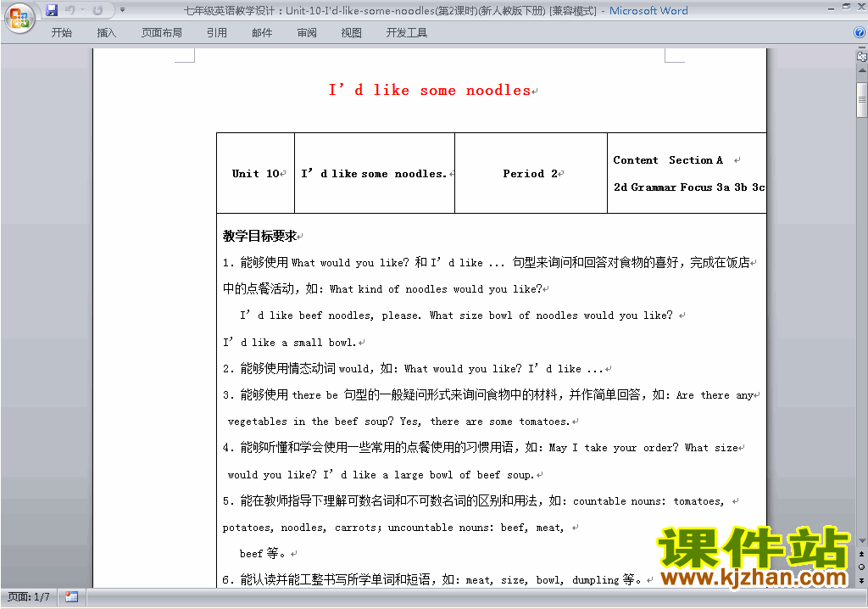Minimize the Word window

831,8
